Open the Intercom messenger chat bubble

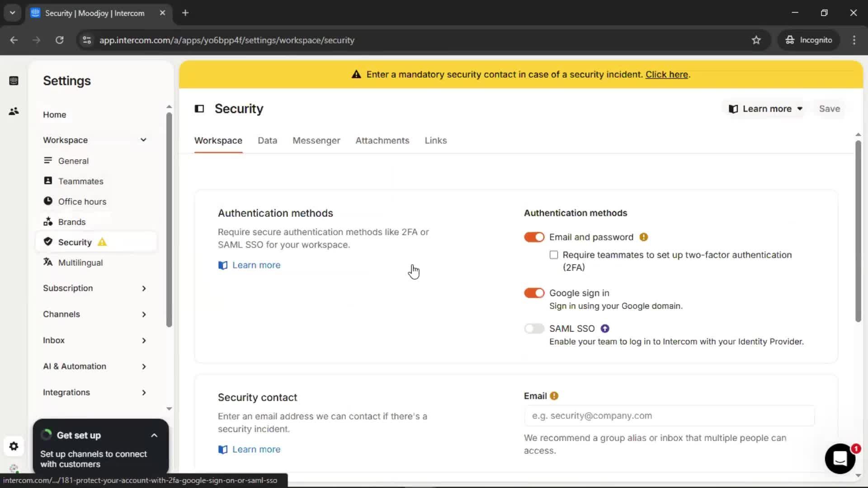[x=840, y=459]
